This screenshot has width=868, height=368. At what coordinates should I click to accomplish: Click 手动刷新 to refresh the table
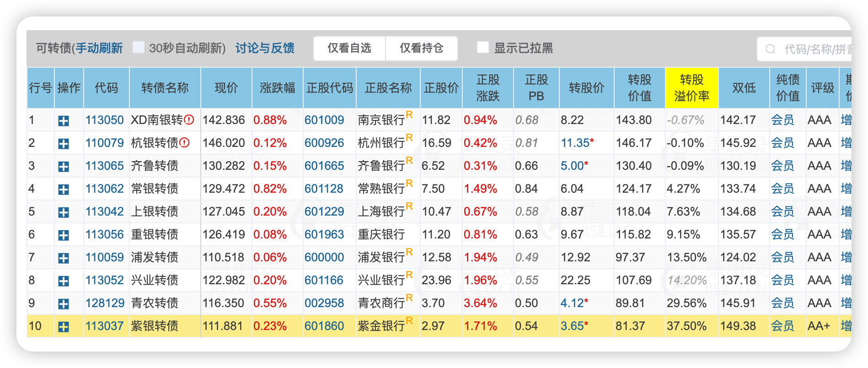click(99, 48)
